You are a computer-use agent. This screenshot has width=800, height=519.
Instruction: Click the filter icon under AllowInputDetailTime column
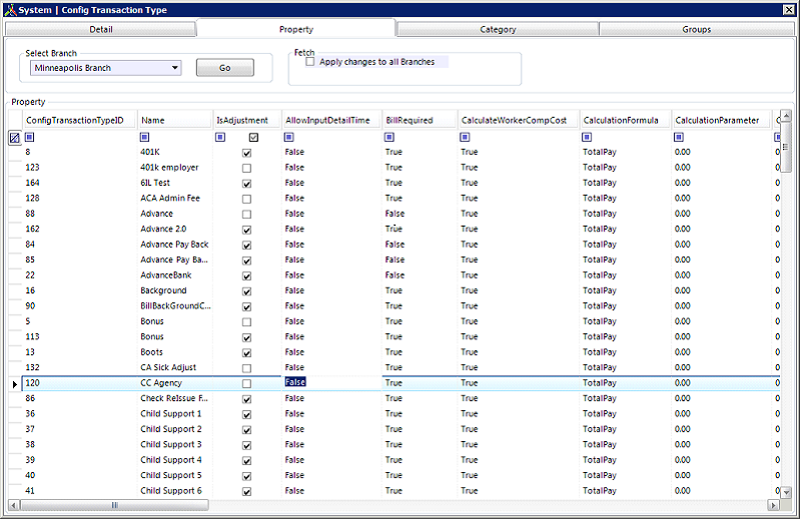tap(289, 137)
